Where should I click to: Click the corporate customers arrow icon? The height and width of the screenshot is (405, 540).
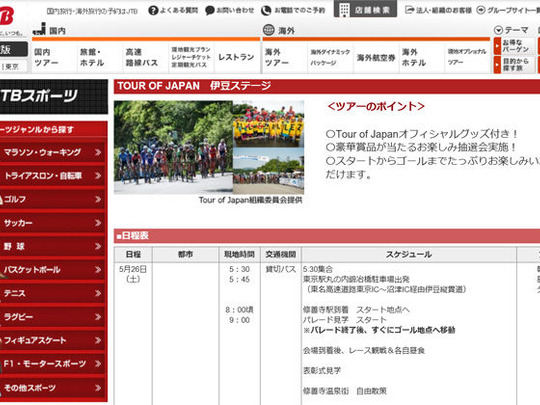coord(409,10)
